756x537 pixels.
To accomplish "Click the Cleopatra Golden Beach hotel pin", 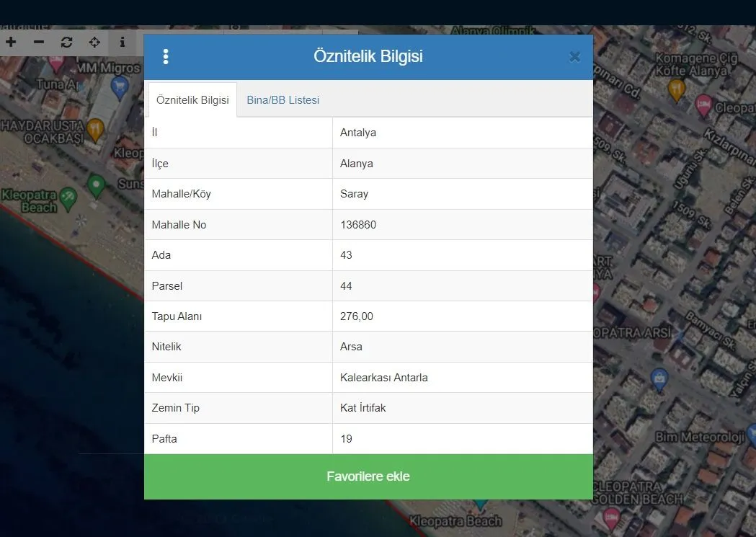I will pyautogui.click(x=612, y=515).
